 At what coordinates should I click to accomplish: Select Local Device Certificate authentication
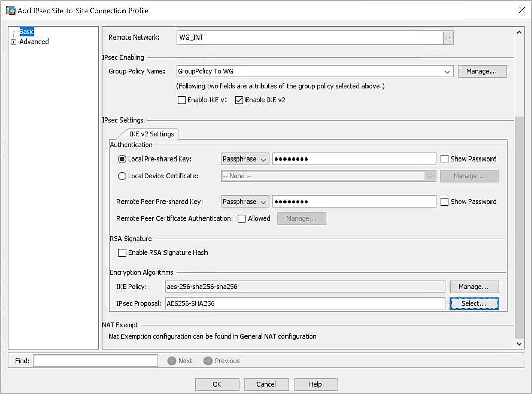[x=121, y=176]
